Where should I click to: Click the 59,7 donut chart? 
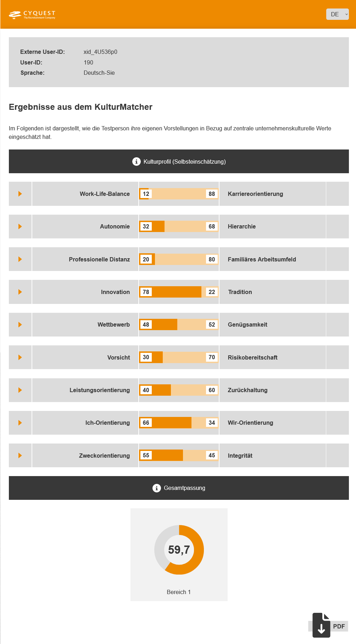point(179,550)
